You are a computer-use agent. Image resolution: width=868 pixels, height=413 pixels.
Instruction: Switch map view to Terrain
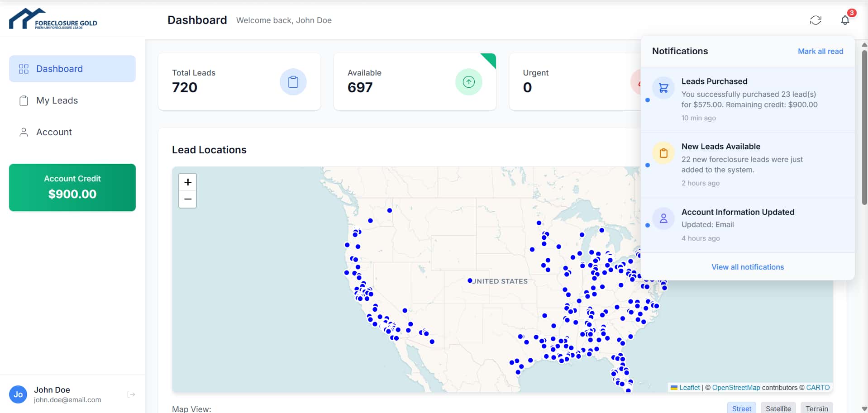tap(816, 408)
